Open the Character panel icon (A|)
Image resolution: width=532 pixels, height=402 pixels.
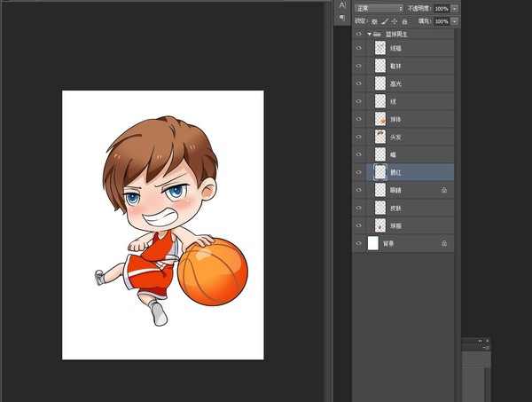click(x=342, y=5)
